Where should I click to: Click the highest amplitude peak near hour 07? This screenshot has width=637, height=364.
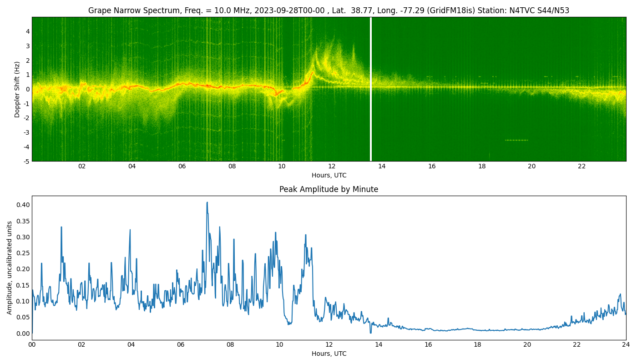[208, 202]
